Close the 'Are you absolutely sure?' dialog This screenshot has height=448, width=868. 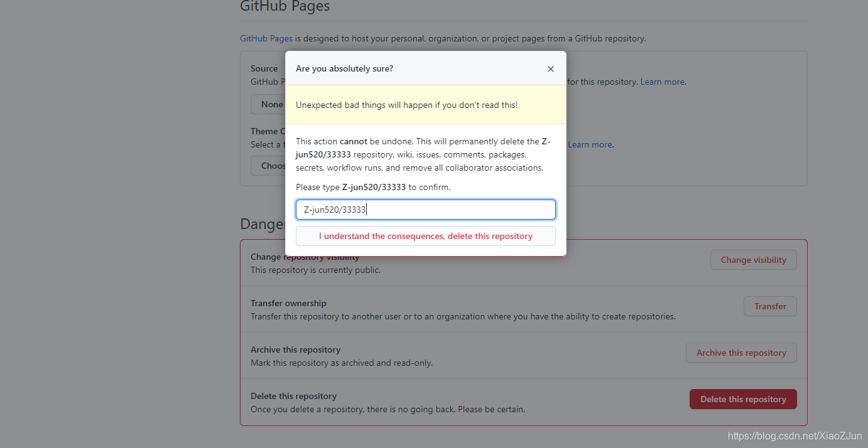tap(551, 69)
